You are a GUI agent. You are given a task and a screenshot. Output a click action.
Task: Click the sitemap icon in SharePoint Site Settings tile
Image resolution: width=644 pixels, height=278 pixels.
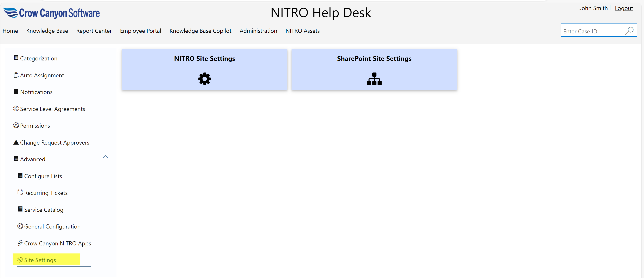point(374,79)
